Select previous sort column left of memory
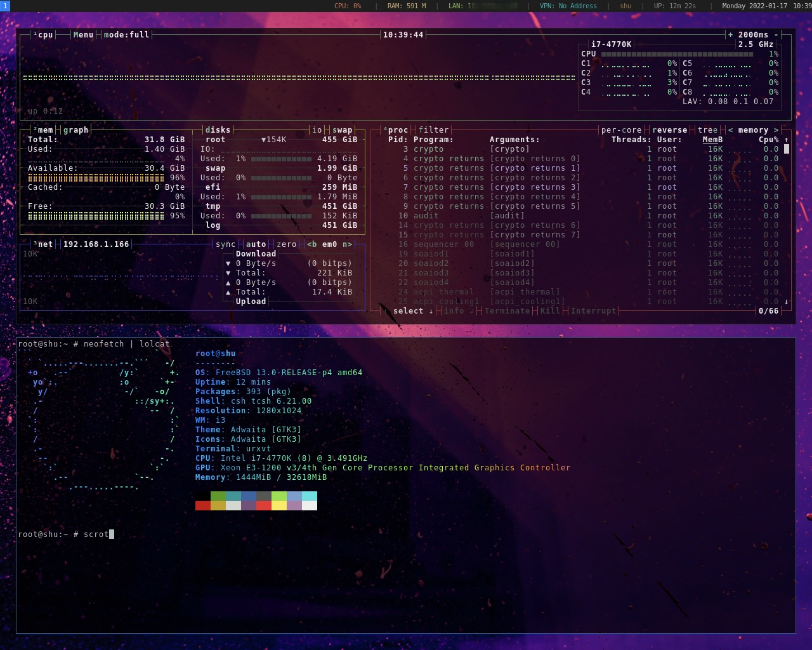 point(731,130)
